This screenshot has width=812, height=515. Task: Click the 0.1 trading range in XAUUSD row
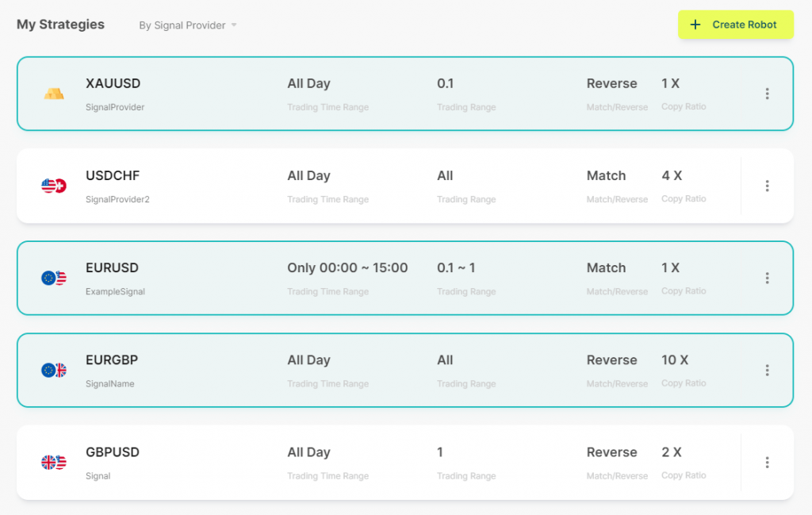(x=446, y=83)
